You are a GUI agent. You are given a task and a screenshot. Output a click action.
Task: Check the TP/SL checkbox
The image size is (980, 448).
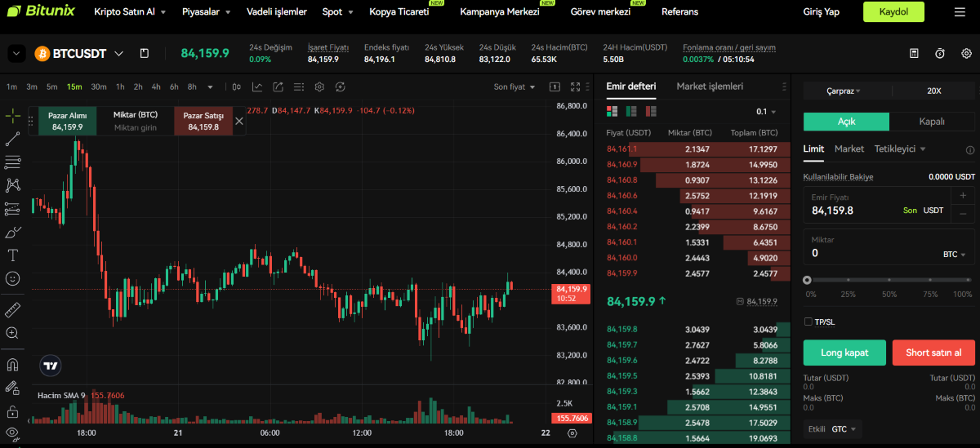(x=808, y=322)
